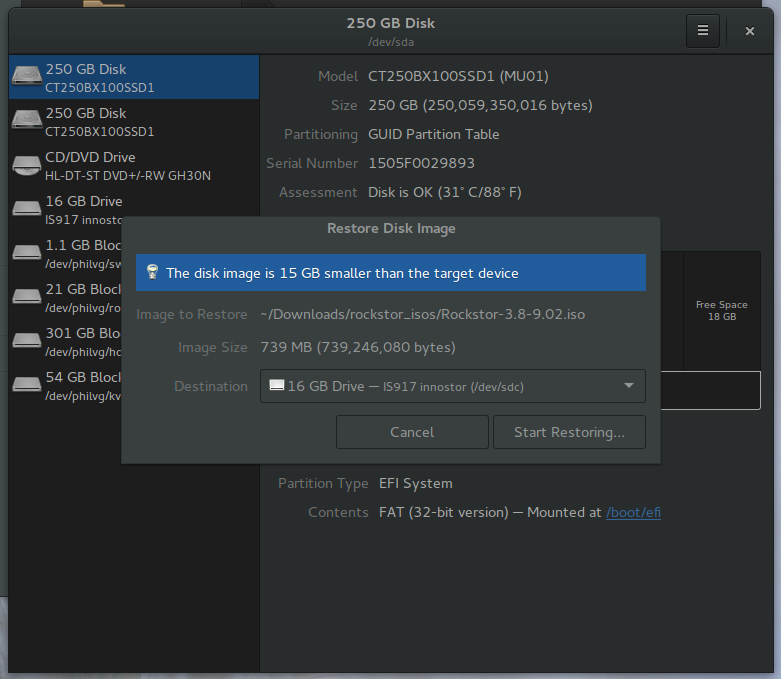Click the 16 GB Drive icon
781x679 pixels.
(26, 209)
